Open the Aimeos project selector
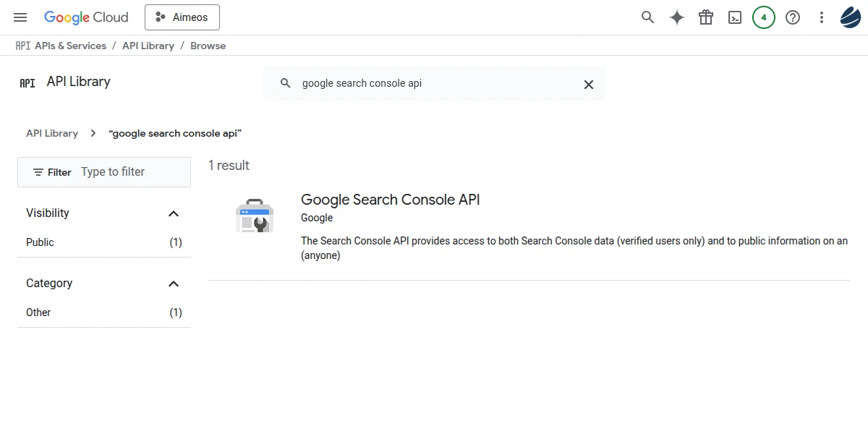 tap(182, 17)
